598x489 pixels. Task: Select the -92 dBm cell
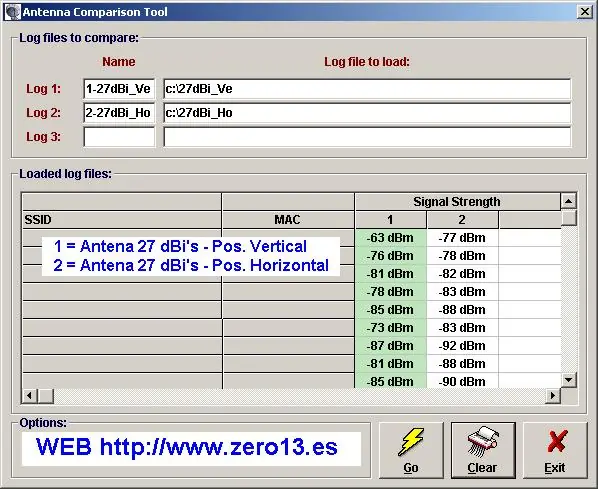coord(462,346)
